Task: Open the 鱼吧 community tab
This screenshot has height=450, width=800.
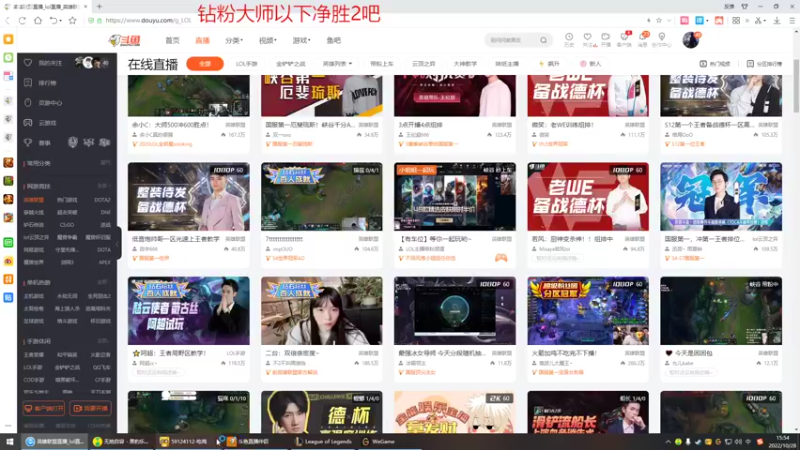Action: coord(334,40)
